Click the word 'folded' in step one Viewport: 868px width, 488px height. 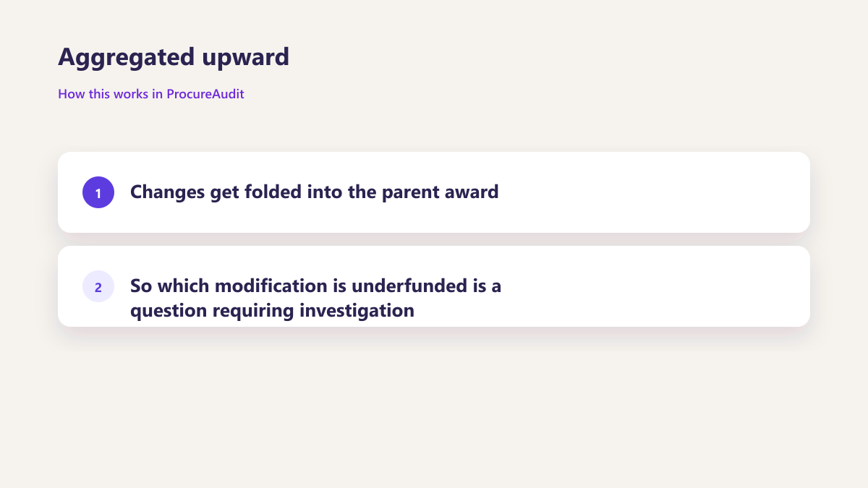[273, 192]
